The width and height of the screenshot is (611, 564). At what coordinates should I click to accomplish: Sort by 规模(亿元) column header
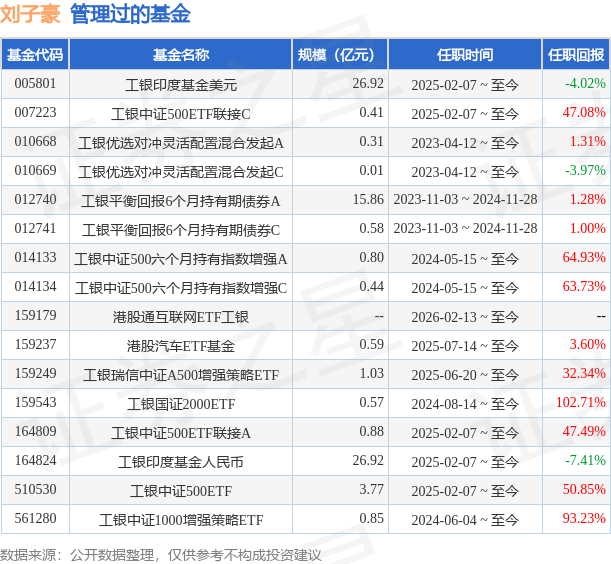(x=340, y=54)
